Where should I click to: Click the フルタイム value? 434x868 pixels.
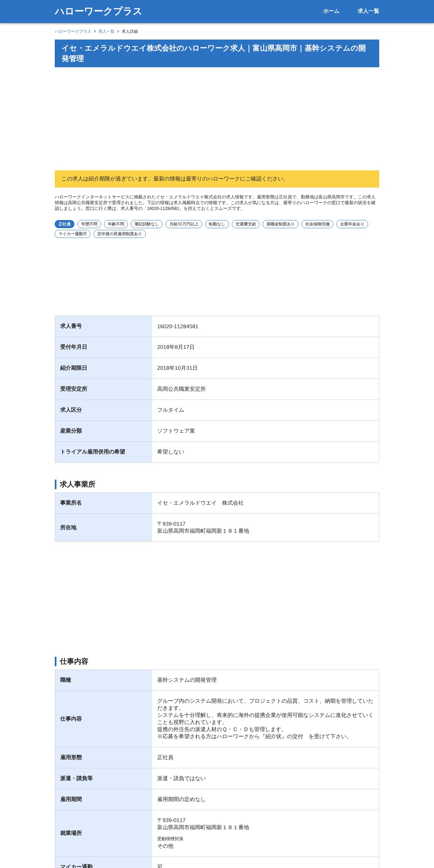click(x=171, y=410)
